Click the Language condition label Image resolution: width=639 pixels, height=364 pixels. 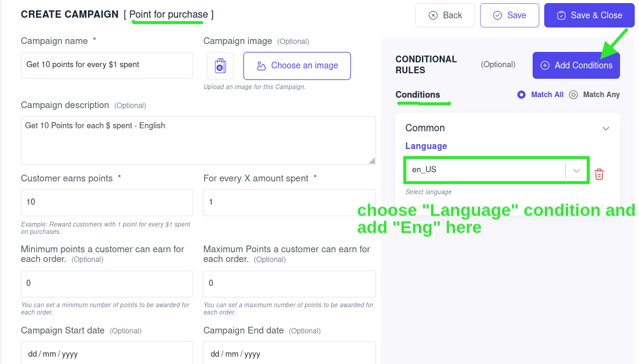pyautogui.click(x=426, y=146)
